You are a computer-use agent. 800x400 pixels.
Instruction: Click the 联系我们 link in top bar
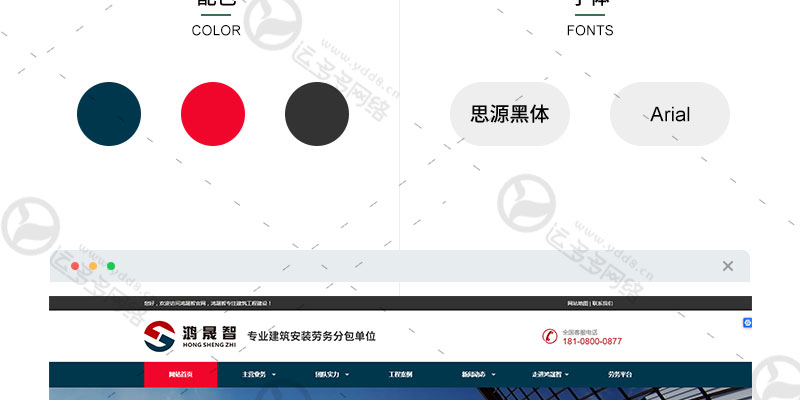click(x=603, y=303)
